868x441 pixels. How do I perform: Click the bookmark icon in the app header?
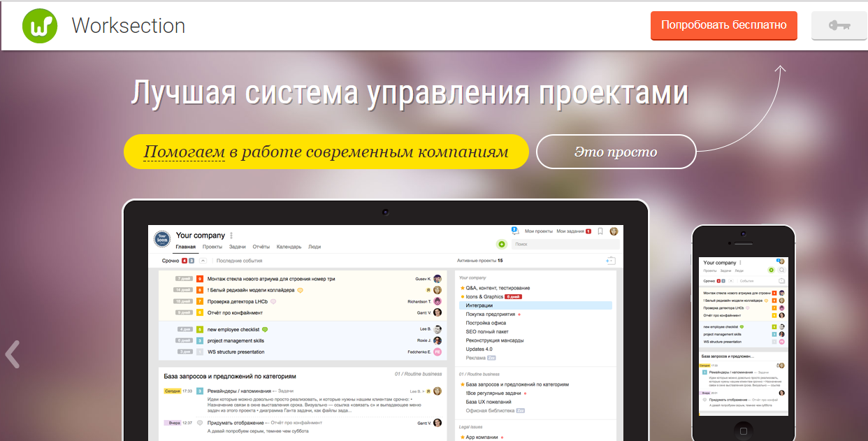[x=600, y=232]
